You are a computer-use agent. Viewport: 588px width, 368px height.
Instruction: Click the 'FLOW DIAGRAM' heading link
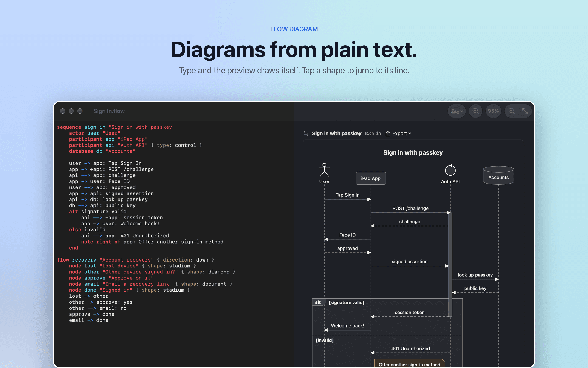point(294,29)
